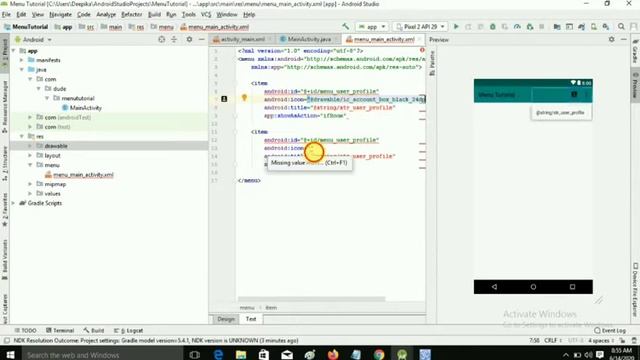
Task: Switch to the Design tab below the editor
Action: [226, 319]
